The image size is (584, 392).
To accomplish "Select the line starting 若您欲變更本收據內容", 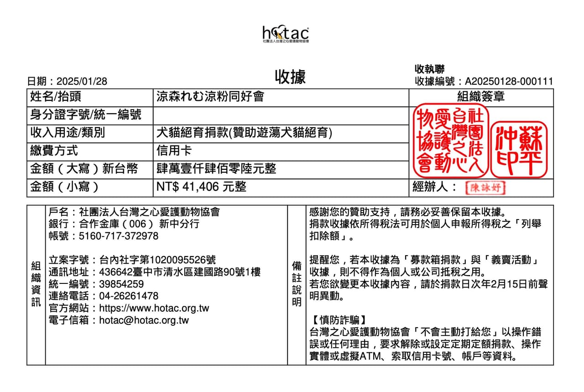I will tap(428, 290).
